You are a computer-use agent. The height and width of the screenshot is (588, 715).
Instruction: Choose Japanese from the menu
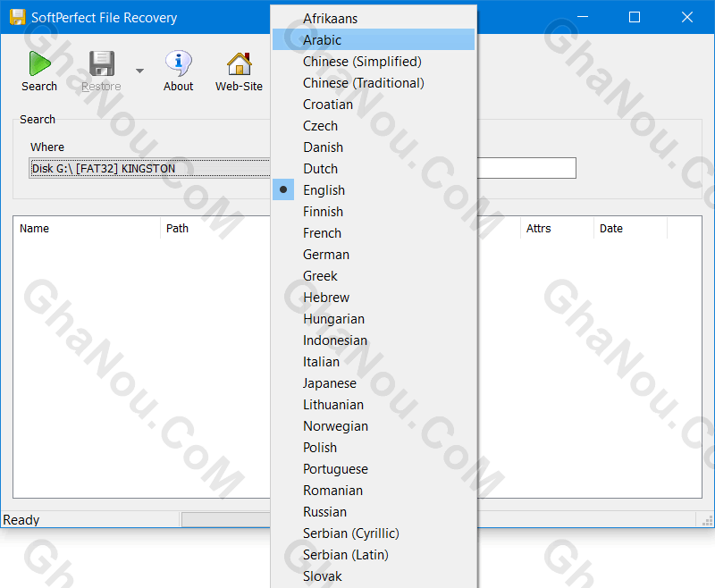point(374,382)
